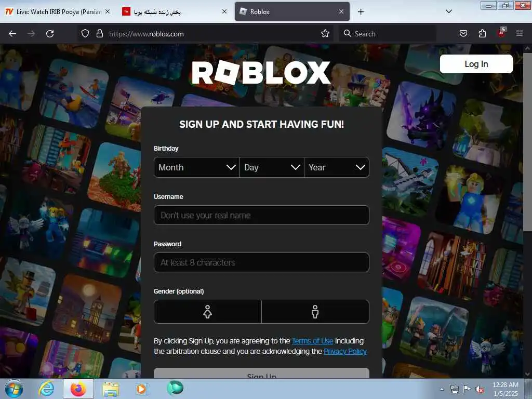Image resolution: width=532 pixels, height=399 pixels.
Task: Focus the Username input field
Action: [261, 215]
